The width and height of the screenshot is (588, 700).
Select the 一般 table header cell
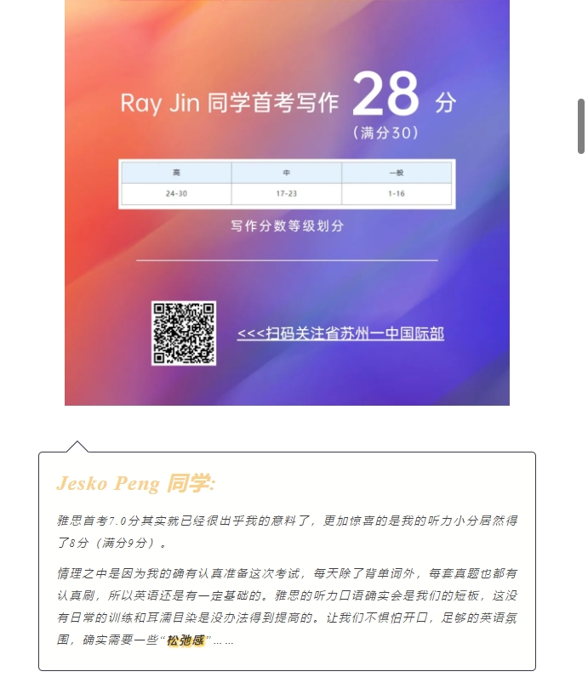tap(397, 173)
